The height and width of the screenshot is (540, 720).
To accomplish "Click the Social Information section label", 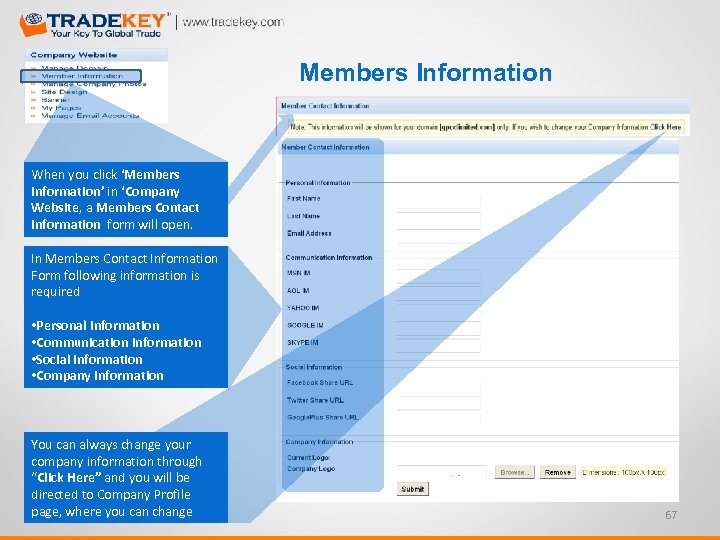I will 314,367.
